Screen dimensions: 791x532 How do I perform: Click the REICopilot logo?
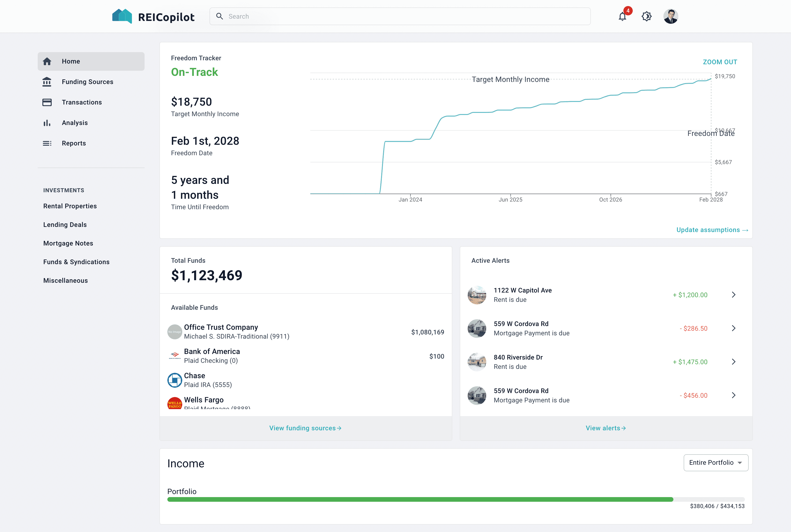point(153,16)
